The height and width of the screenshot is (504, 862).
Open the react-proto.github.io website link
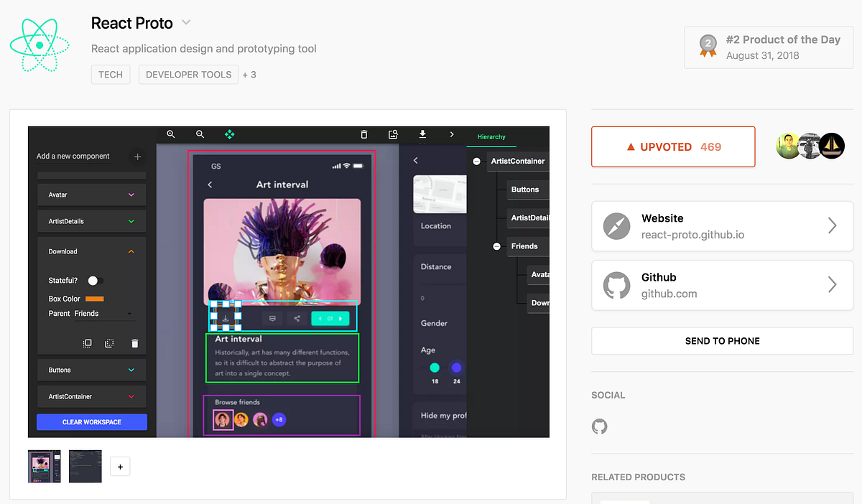pos(722,226)
